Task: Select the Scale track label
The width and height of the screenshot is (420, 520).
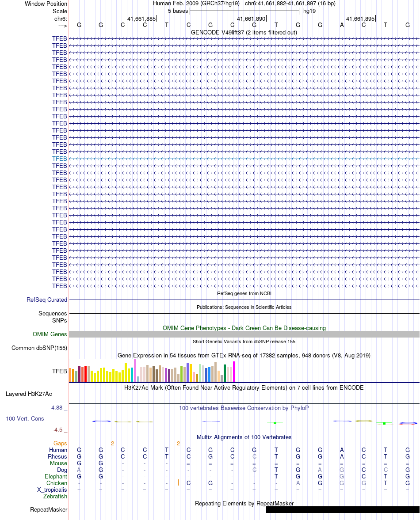Action: [x=60, y=11]
